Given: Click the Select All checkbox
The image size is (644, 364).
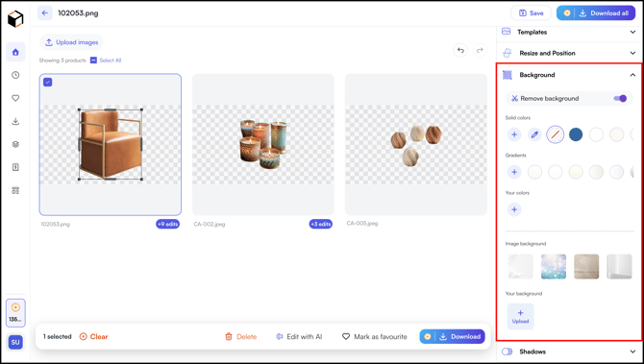Looking at the screenshot, I should (x=93, y=61).
